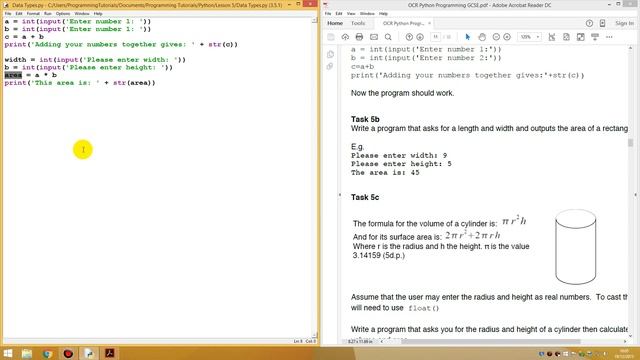This screenshot has height=360, width=640.
Task: Click the full screen mode icon in Acrobat
Action: click(581, 37)
